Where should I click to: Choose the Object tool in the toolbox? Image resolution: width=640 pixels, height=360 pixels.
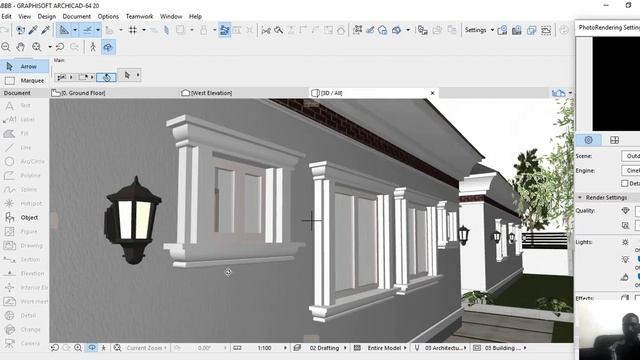coord(24,218)
